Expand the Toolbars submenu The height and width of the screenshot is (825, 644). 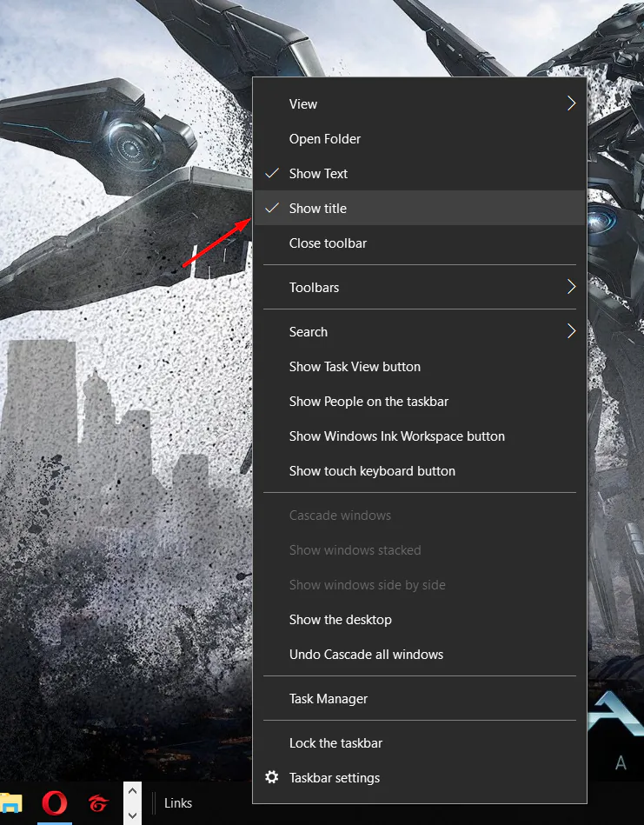[420, 287]
